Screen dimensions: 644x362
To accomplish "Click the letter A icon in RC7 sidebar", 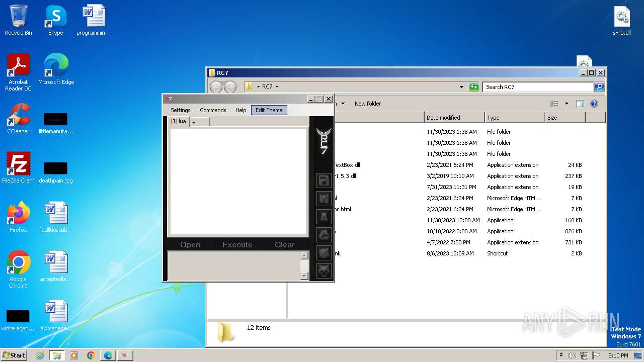I will (x=324, y=217).
